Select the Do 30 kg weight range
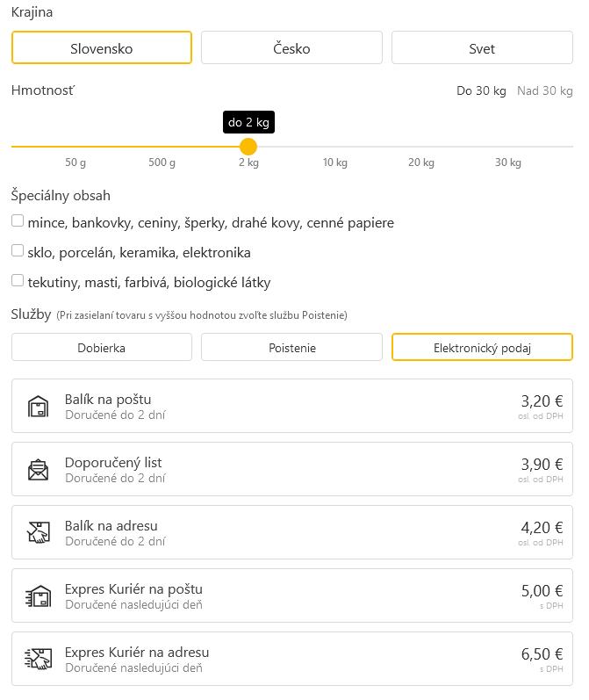The height and width of the screenshot is (700, 589). (481, 90)
